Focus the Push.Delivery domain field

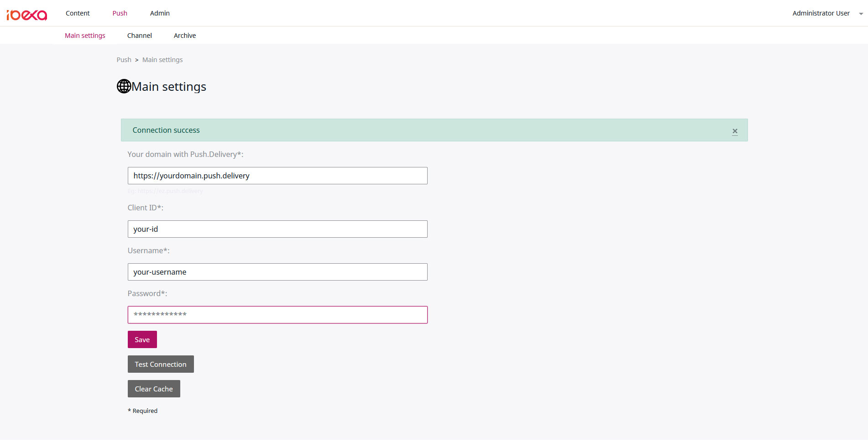(277, 176)
